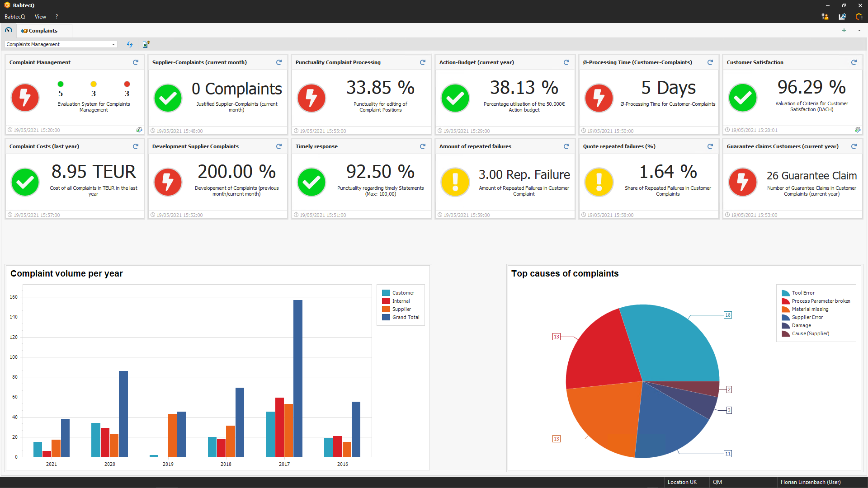This screenshot has width=868, height=488.
Task: Click red lightning icon in Guarantee claims tile
Action: pos(743,182)
